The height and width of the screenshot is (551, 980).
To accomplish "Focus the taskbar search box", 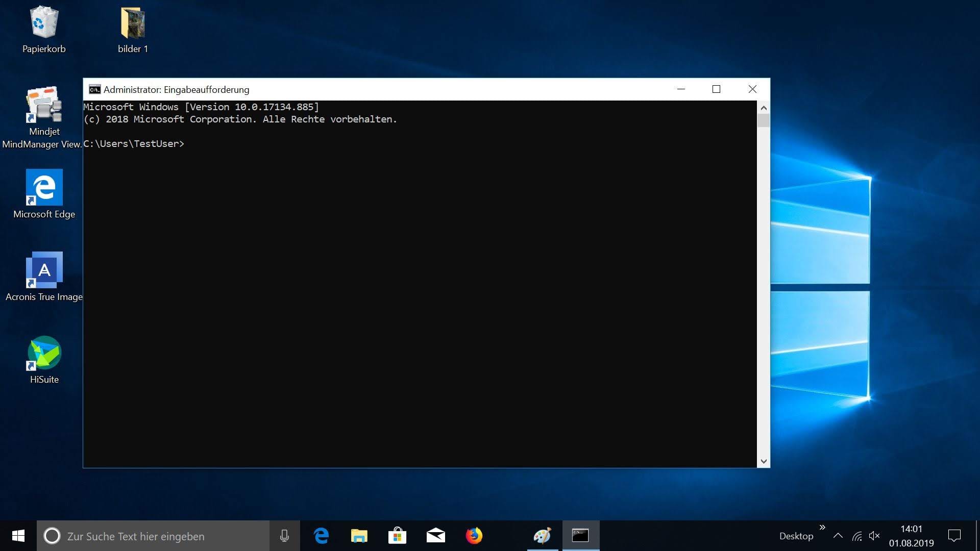I will (x=153, y=536).
